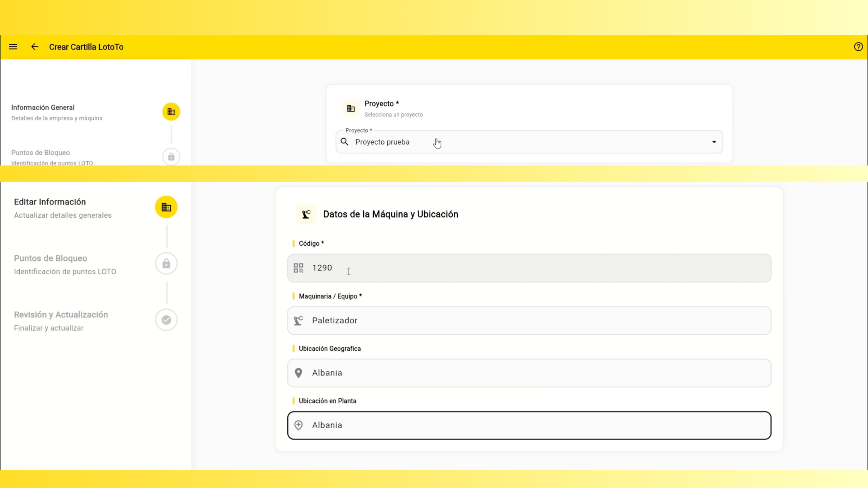
Task: Click the Finalizar y actualizar text
Action: click(x=49, y=328)
